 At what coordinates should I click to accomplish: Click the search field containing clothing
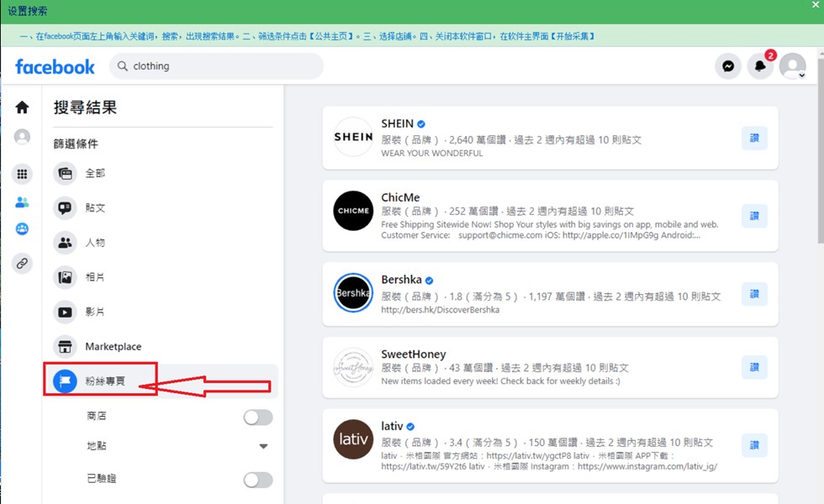tap(217, 66)
